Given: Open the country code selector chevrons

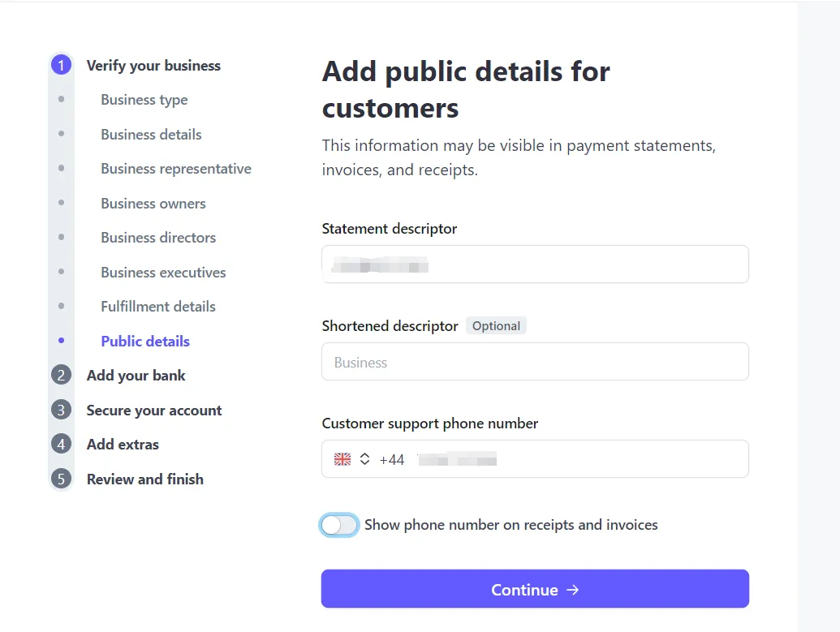Looking at the screenshot, I should tap(365, 459).
